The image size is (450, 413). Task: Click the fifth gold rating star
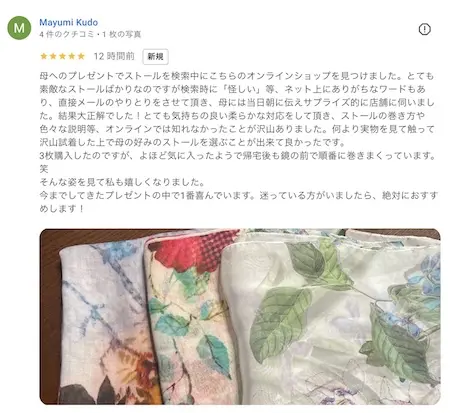pyautogui.click(x=81, y=56)
